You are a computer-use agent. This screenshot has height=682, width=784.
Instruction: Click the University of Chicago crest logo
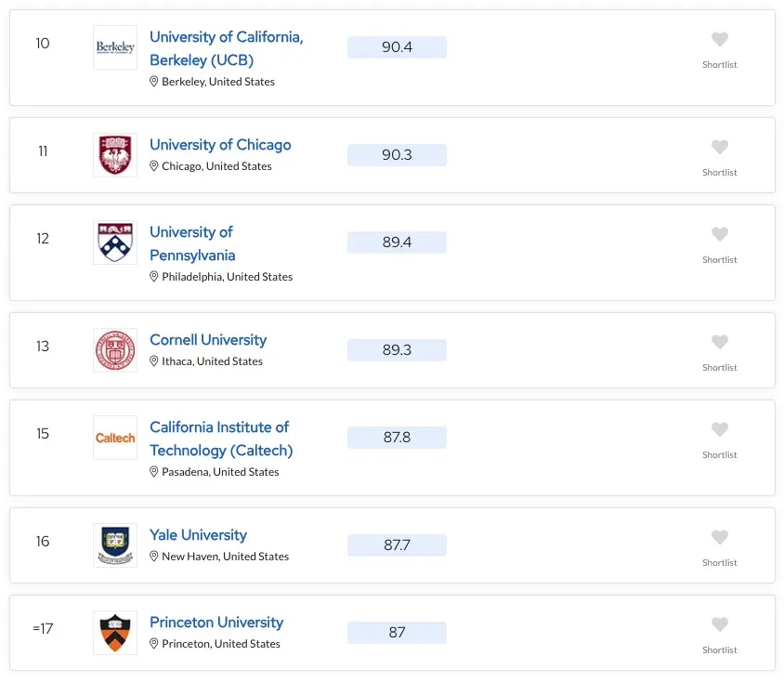click(115, 155)
